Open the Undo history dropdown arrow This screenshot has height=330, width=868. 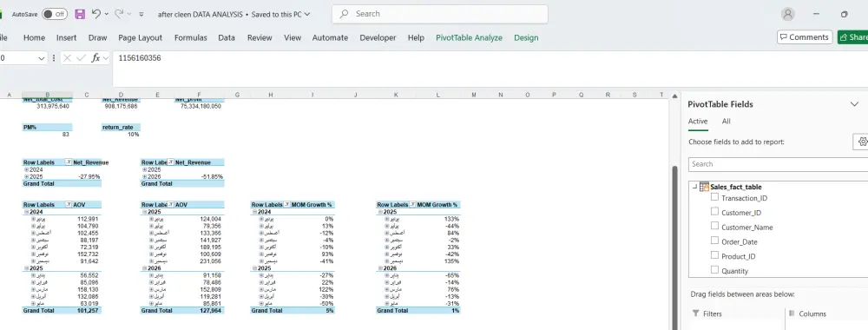pos(106,15)
